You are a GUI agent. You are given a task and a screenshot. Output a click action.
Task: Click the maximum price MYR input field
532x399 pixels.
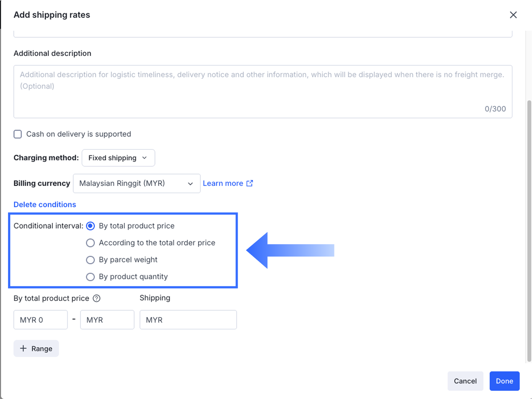pos(107,320)
